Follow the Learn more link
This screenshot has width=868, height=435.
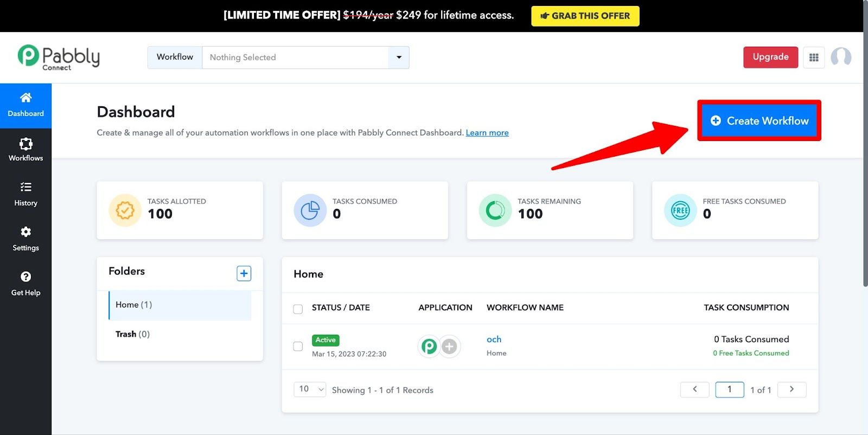pos(487,133)
